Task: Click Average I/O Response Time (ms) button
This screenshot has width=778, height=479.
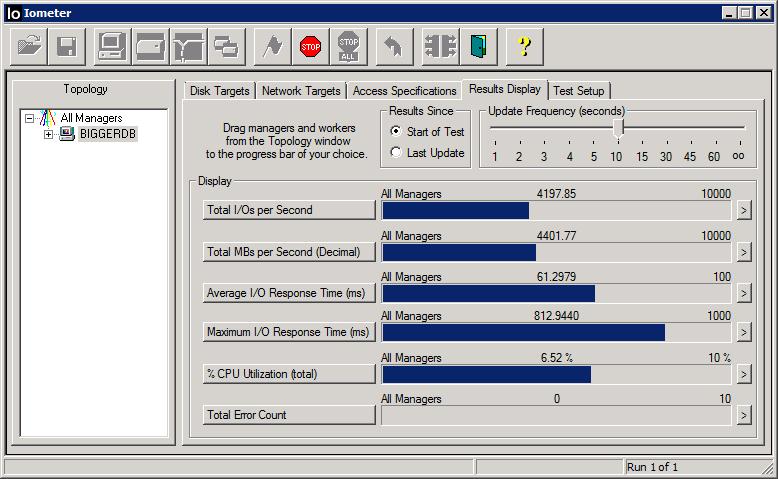Action: click(x=289, y=293)
